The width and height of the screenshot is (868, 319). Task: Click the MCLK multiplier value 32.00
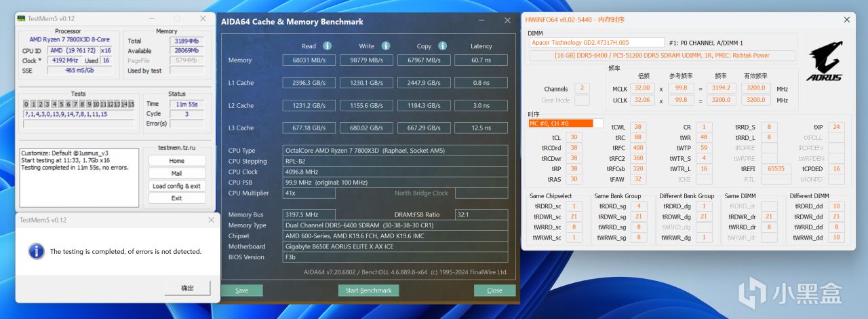(641, 88)
